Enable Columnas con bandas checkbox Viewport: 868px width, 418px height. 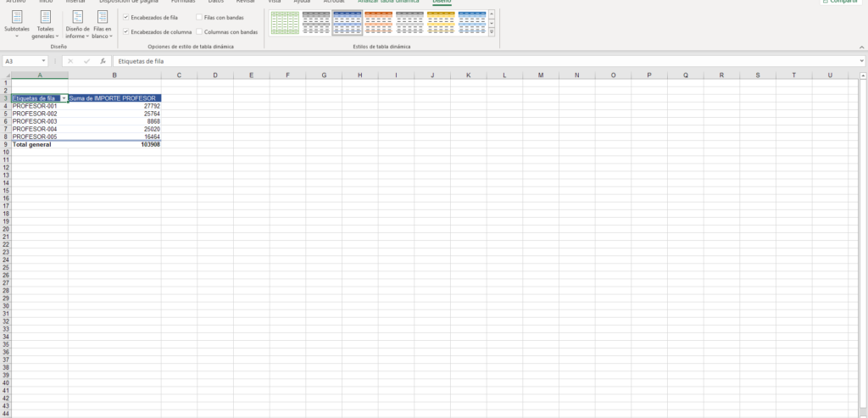(199, 32)
